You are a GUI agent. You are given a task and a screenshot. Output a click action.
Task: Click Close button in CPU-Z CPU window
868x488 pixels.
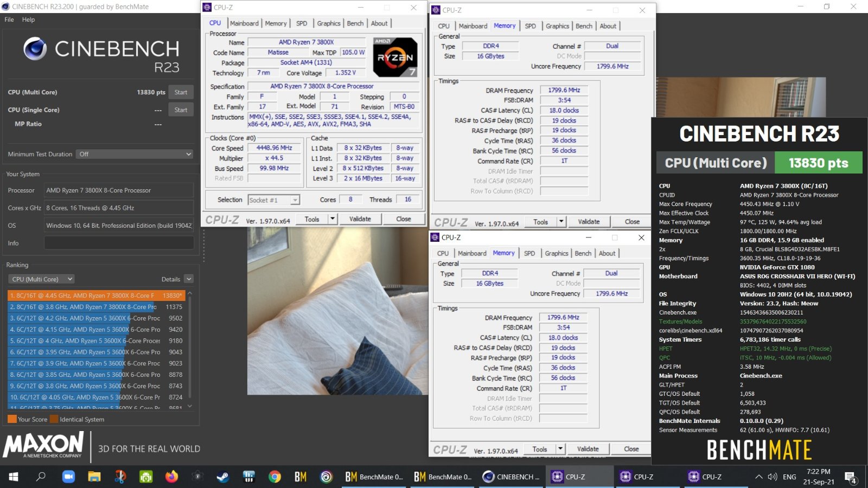(404, 219)
